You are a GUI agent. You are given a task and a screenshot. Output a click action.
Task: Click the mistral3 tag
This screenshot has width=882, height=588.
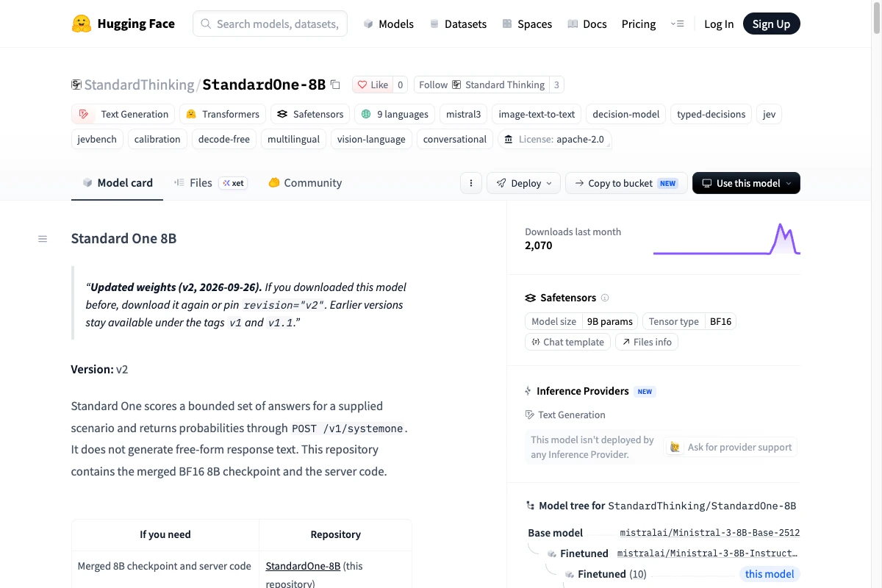click(463, 114)
